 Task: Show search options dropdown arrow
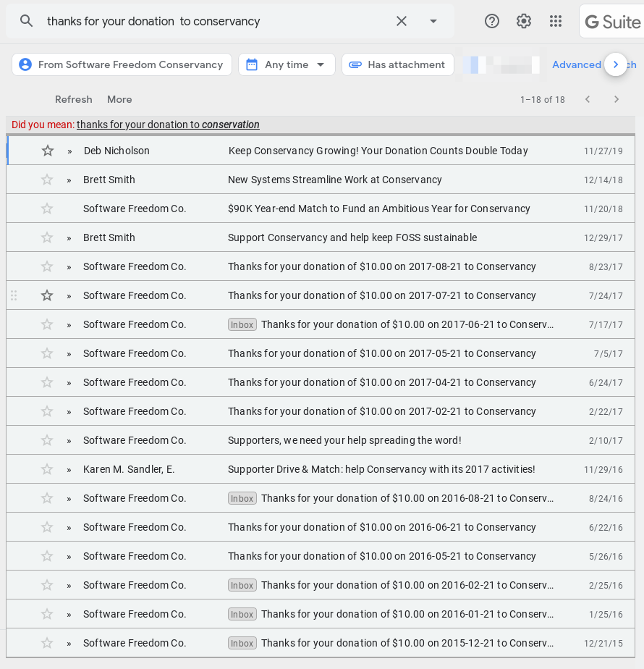433,21
